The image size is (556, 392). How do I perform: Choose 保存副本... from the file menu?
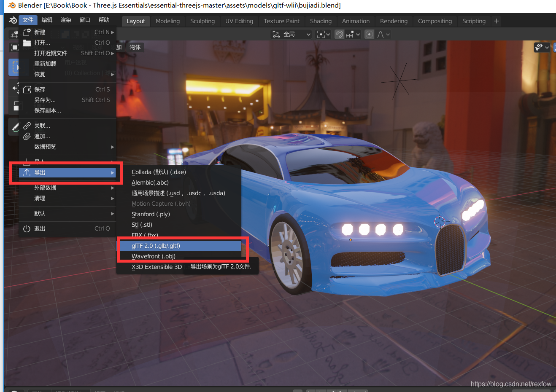pos(67,110)
